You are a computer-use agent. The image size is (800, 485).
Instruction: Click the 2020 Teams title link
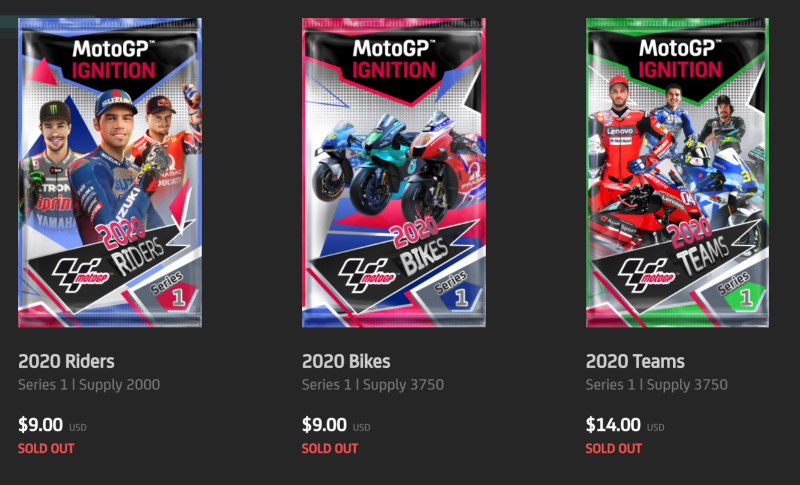click(635, 361)
